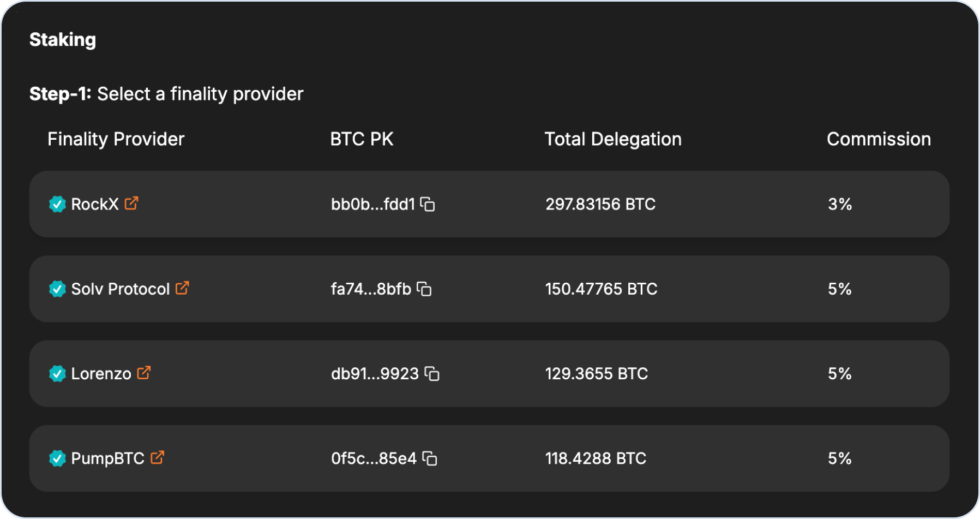Sort by the Commission column header

878,139
